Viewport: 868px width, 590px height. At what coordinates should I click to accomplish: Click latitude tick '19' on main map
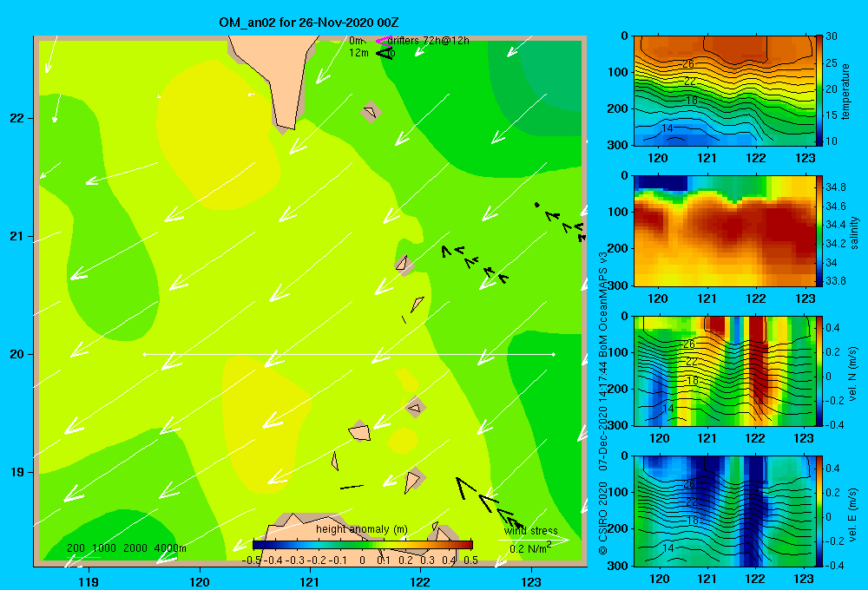tap(17, 472)
